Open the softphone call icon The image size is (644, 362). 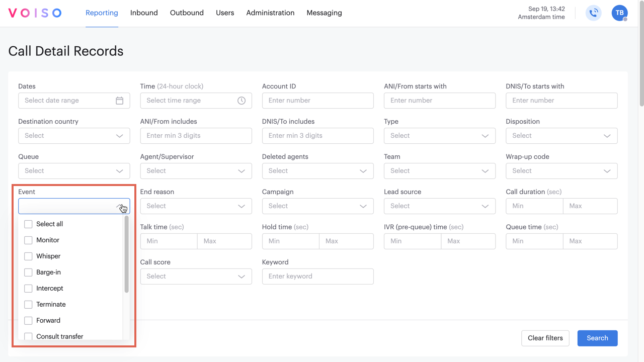coord(594,13)
